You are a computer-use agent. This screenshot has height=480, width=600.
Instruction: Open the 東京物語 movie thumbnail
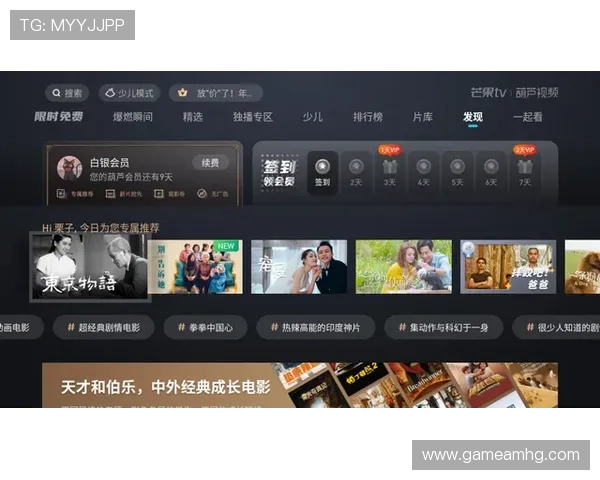tap(90, 266)
